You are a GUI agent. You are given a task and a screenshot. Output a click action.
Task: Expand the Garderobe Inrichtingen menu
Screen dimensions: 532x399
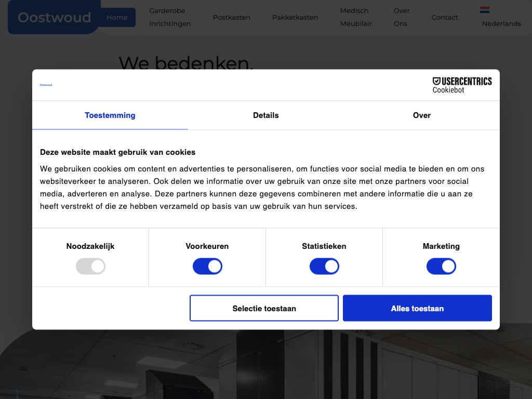click(x=170, y=17)
